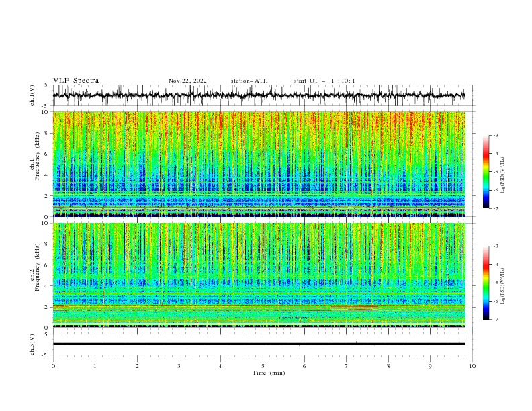Click the ch.2 Frequency (kHz) axis label
The height and width of the screenshot is (411, 532).
point(35,267)
